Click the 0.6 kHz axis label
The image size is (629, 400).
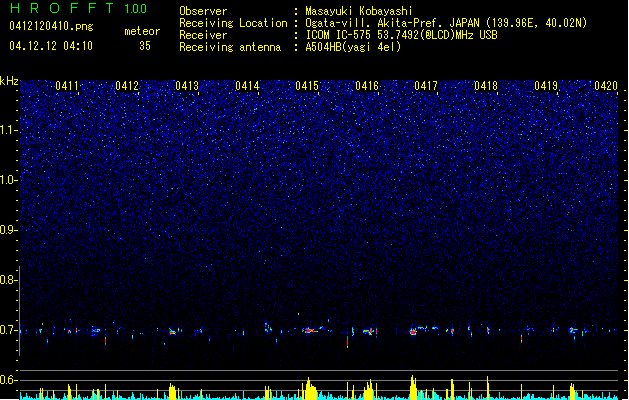(8, 380)
